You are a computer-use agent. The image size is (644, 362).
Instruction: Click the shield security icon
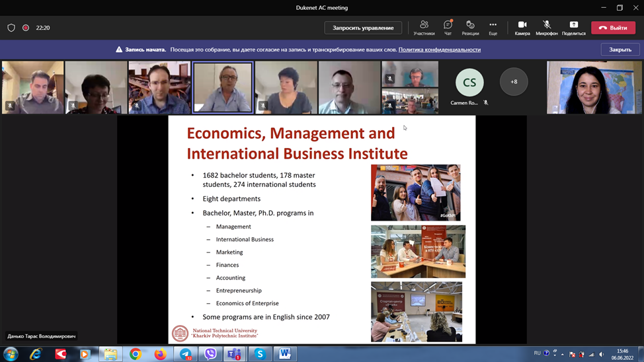click(x=11, y=28)
